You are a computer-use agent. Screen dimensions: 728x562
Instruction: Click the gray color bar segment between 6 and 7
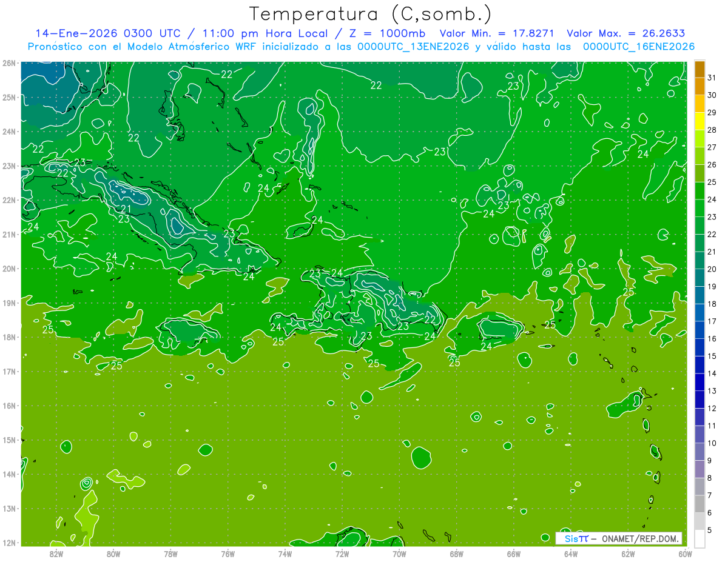(x=700, y=504)
